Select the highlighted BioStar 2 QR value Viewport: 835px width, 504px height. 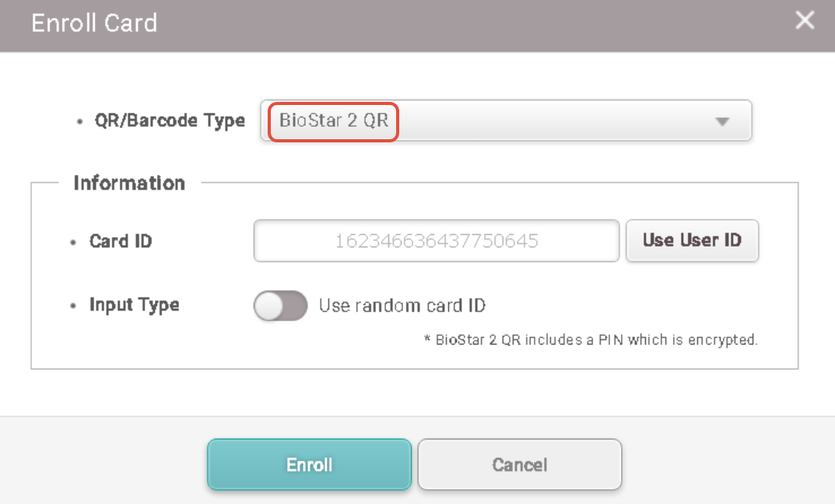[333, 121]
